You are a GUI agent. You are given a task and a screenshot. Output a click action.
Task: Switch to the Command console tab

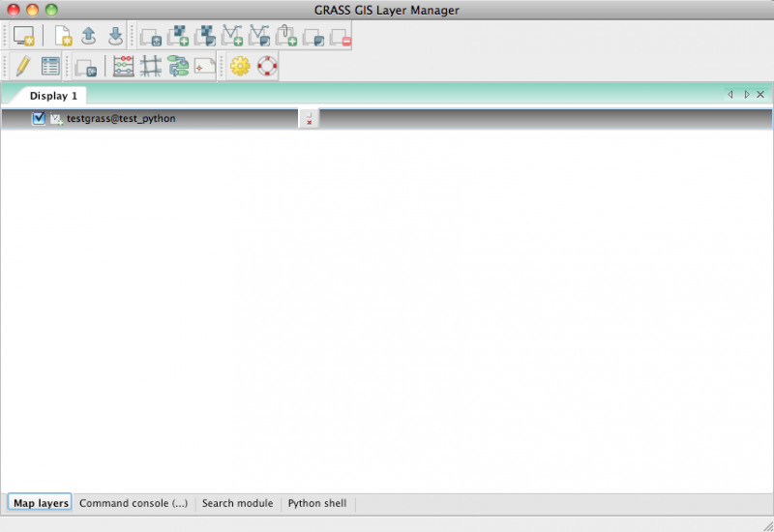pos(134,503)
